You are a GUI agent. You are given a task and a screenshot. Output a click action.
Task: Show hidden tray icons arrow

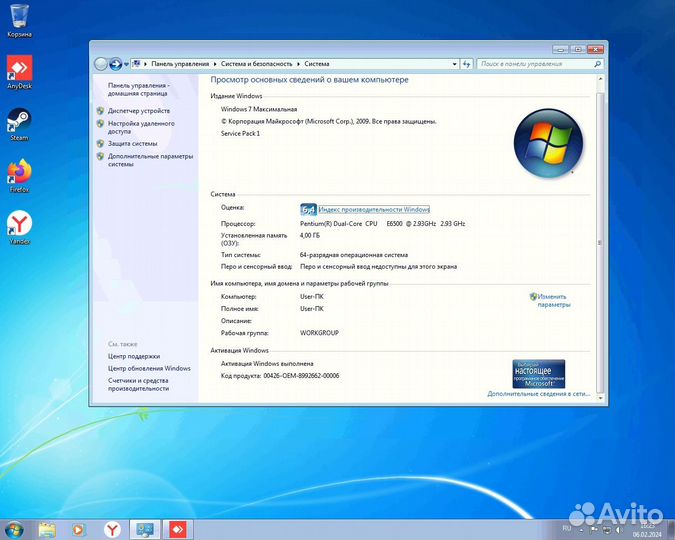581,530
